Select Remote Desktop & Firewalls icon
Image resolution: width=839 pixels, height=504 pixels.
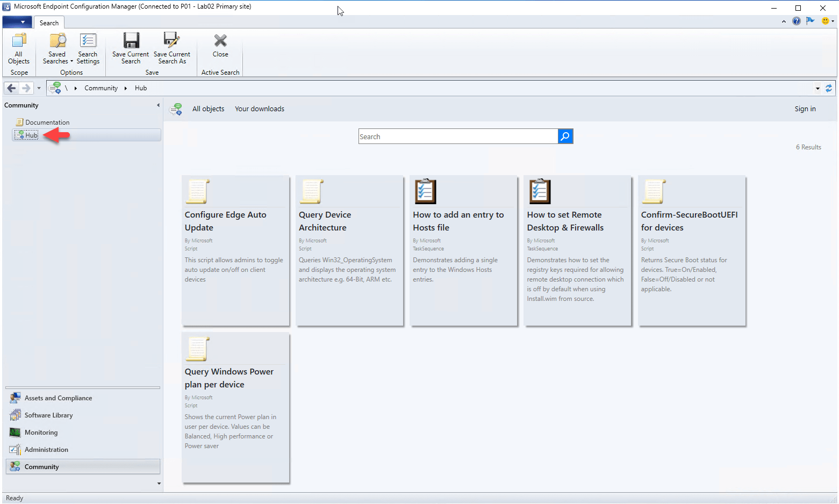click(540, 191)
